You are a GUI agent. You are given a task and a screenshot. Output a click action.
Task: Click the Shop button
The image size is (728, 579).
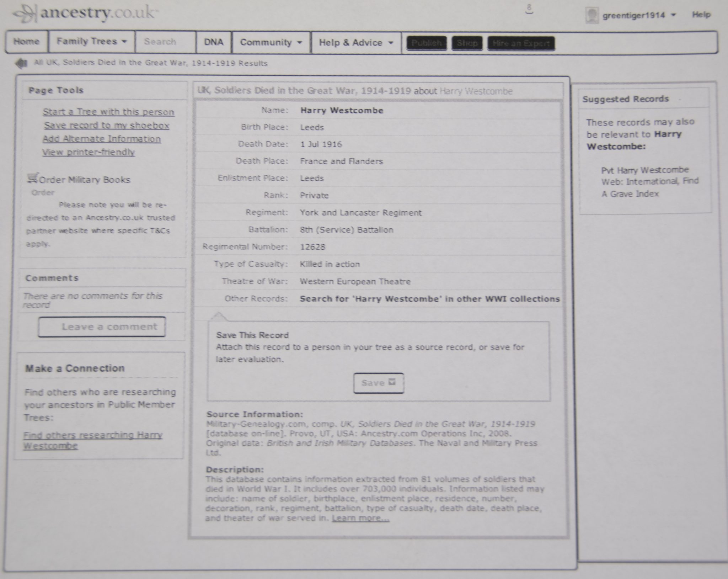(x=467, y=43)
